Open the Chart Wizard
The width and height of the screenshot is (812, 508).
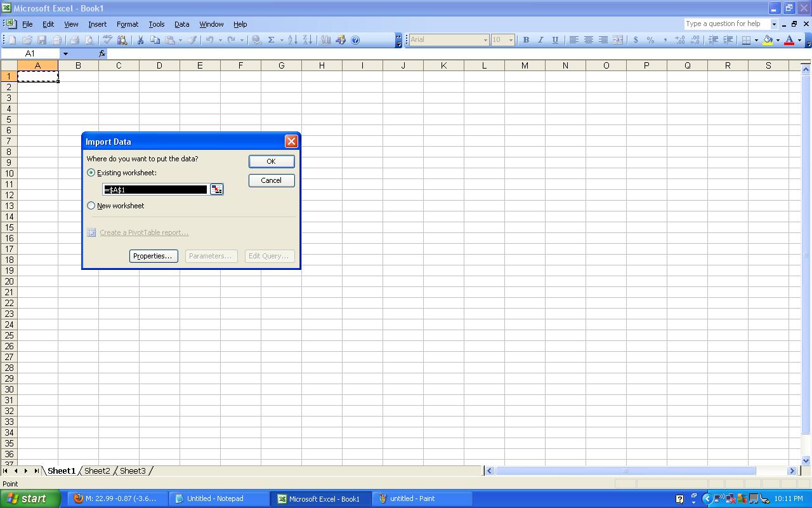325,39
